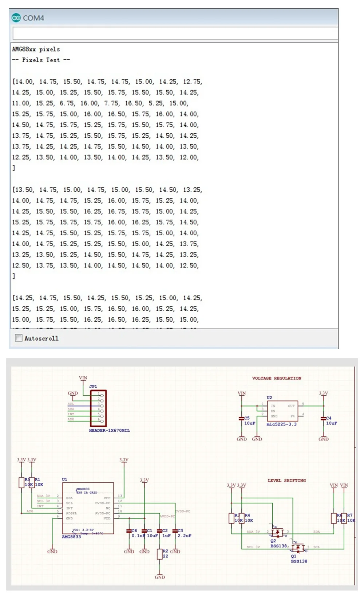Viewport: 364px width, 596px height.
Task: Click the serial monitor send input field
Action: point(175,34)
